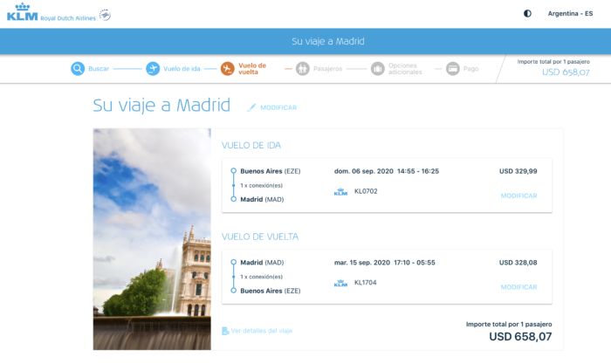This screenshot has width=611, height=364.
Task: Click the Pago credit card icon
Action: click(x=453, y=69)
